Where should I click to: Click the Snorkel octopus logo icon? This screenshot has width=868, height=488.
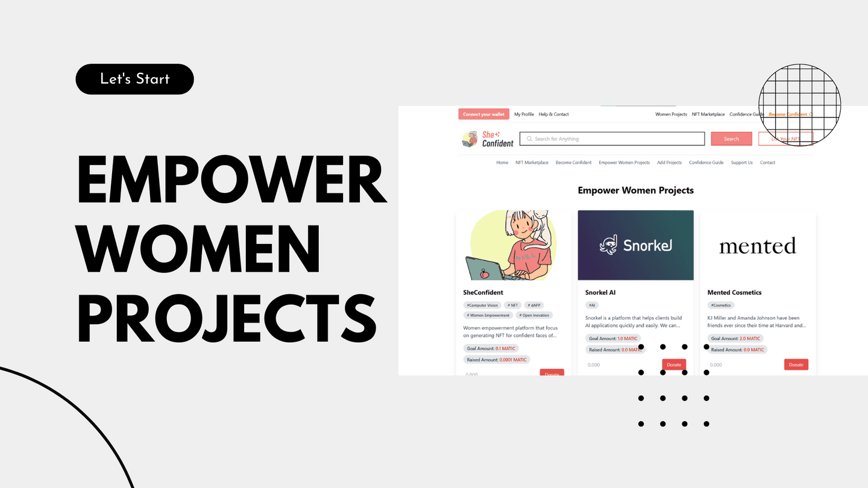(x=607, y=245)
